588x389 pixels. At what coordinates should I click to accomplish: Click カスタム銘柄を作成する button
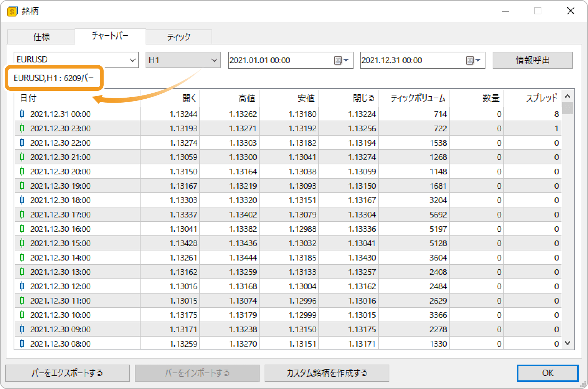pyautogui.click(x=327, y=373)
